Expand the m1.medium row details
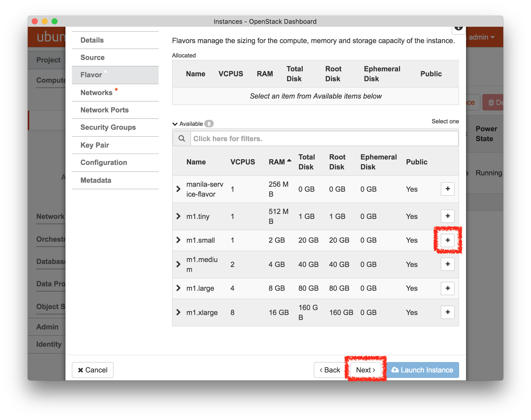Viewport: 531px width, 420px height. tap(178, 264)
